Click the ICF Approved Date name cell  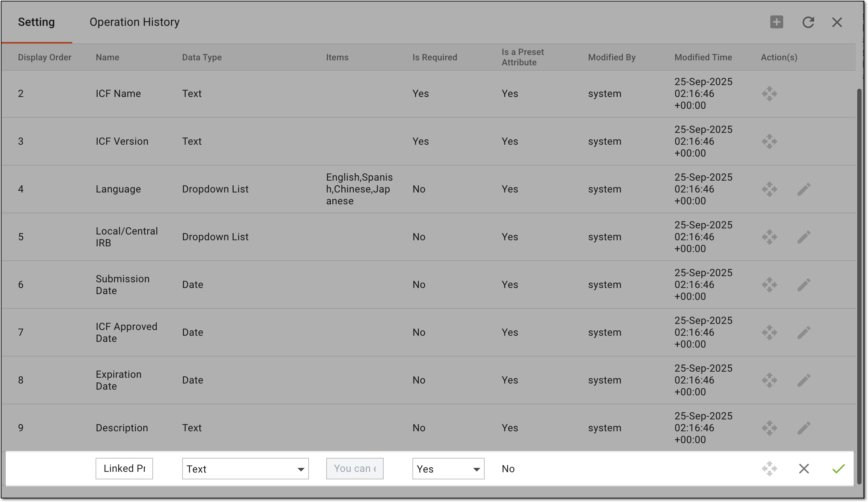click(126, 333)
